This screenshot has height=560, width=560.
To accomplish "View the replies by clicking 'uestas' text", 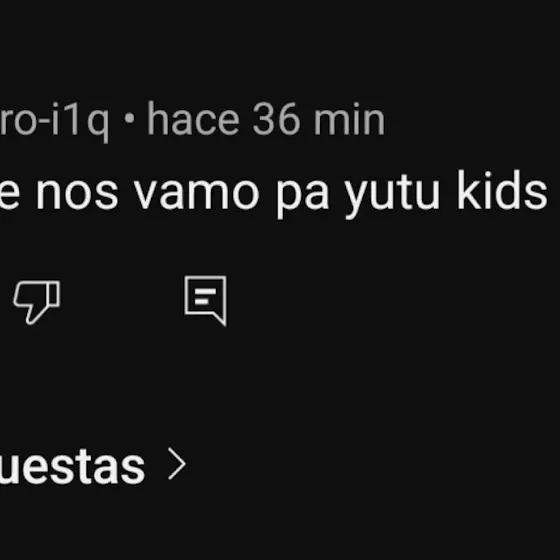I will point(72,466).
